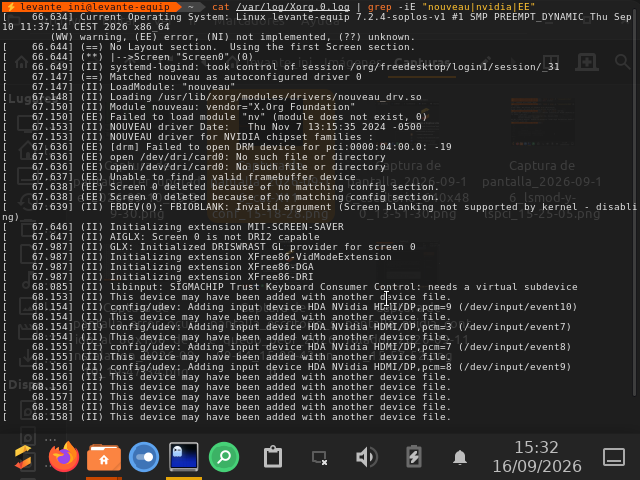This screenshot has height=480, width=640.
Task: Select the Capturas breadcrumb in file manager
Action: click(x=421, y=64)
